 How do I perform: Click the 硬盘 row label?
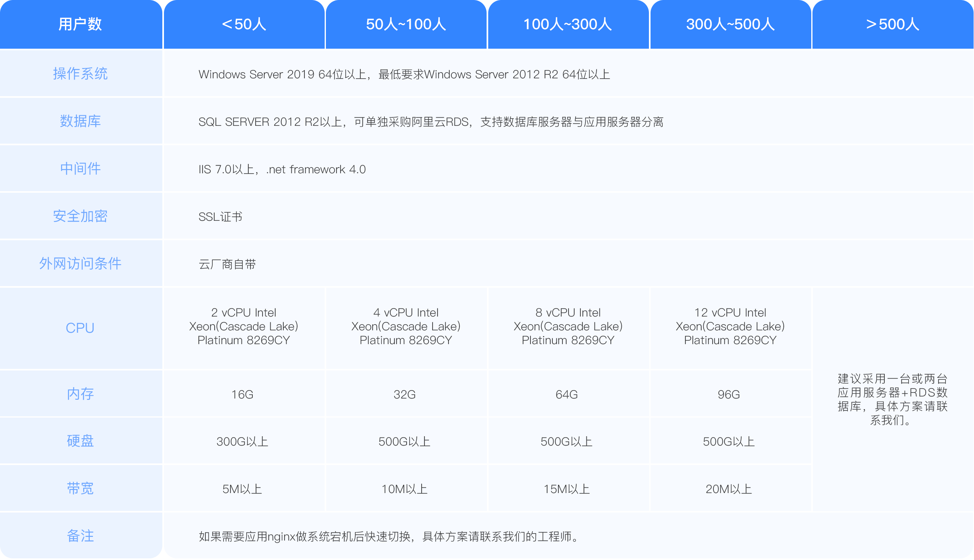[80, 441]
